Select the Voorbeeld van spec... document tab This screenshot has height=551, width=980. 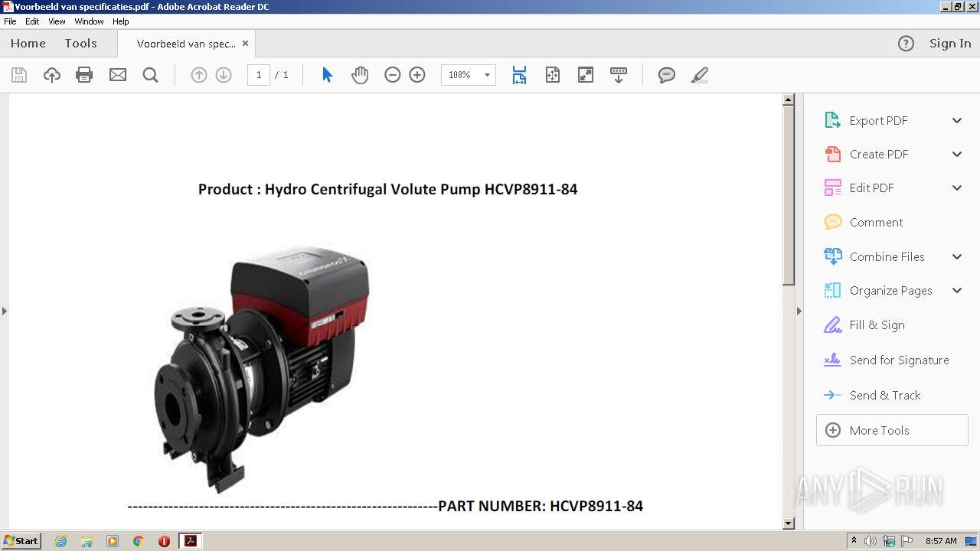[186, 44]
